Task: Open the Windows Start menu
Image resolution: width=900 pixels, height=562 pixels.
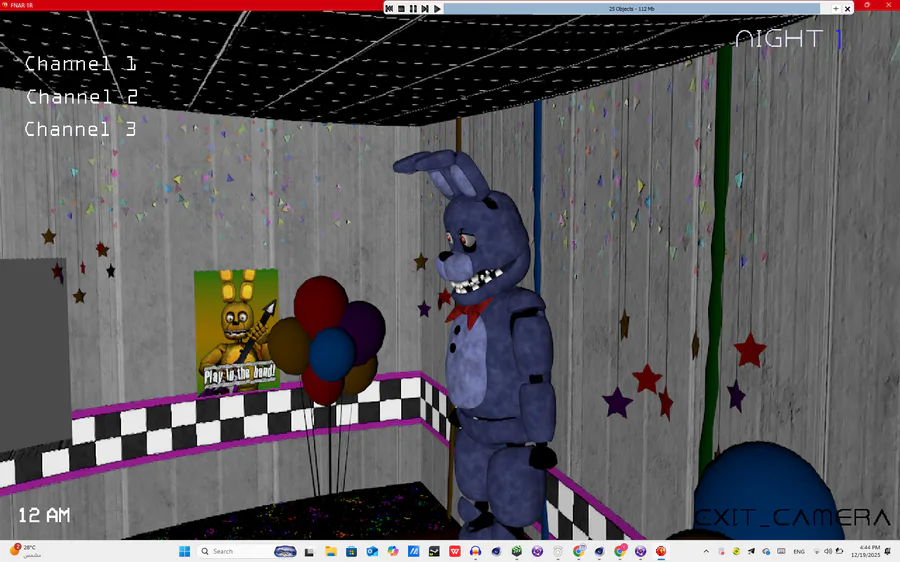Action: point(184,552)
